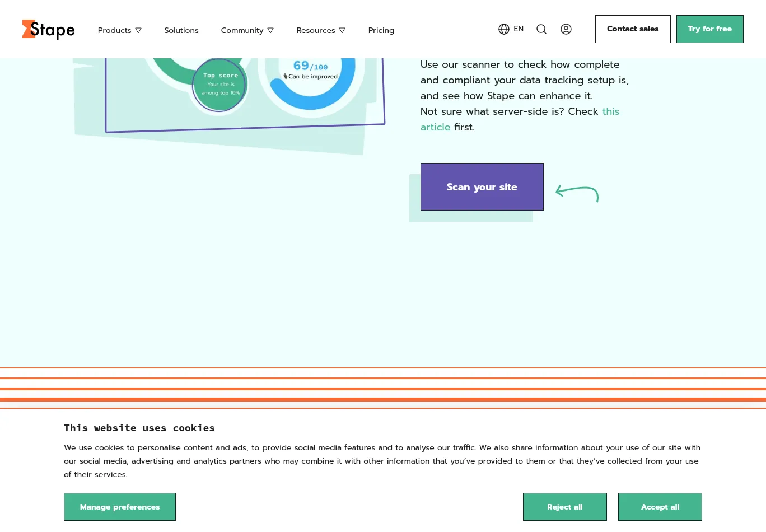The width and height of the screenshot is (766, 532).
Task: Click the user account icon
Action: pos(566,29)
